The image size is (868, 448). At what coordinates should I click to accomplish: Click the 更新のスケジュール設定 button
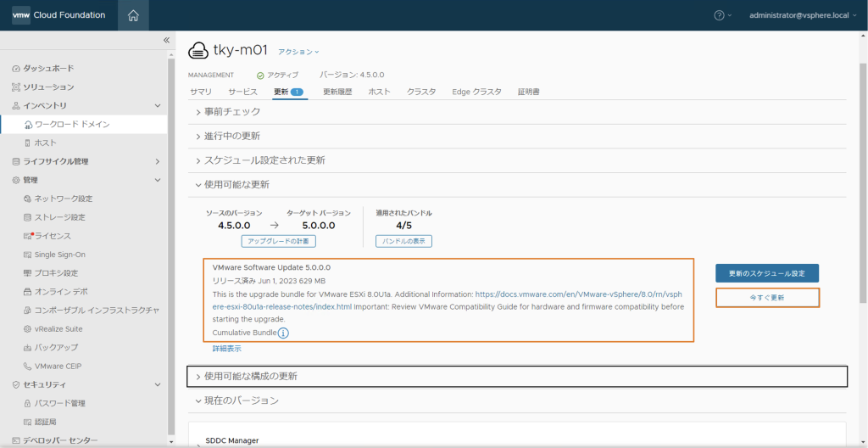point(767,273)
